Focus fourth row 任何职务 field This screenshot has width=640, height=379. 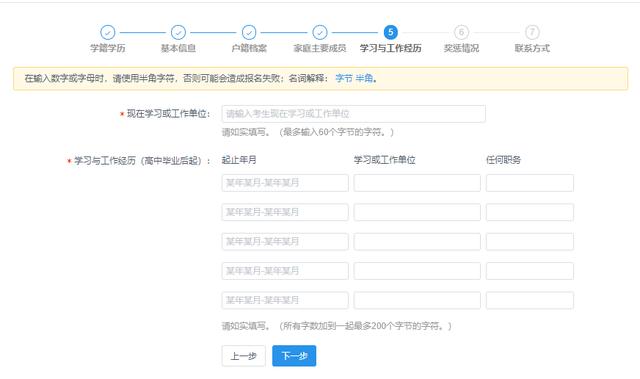pyautogui.click(x=530, y=271)
